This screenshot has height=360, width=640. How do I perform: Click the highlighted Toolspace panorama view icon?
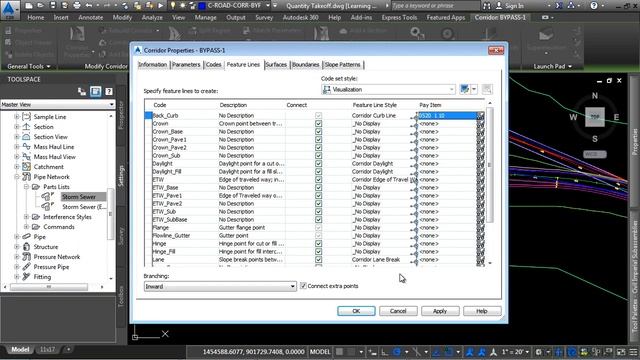point(96,91)
